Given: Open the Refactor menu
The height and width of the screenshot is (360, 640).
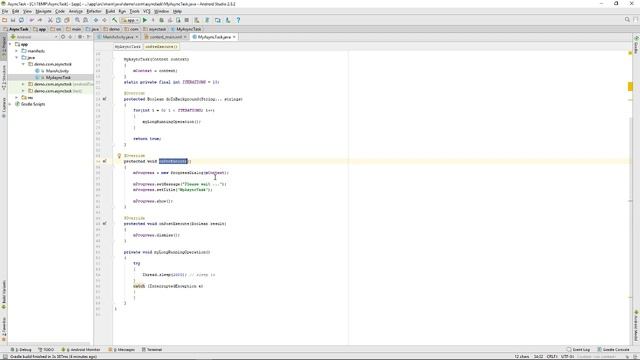Looking at the screenshot, I should click(x=94, y=11).
